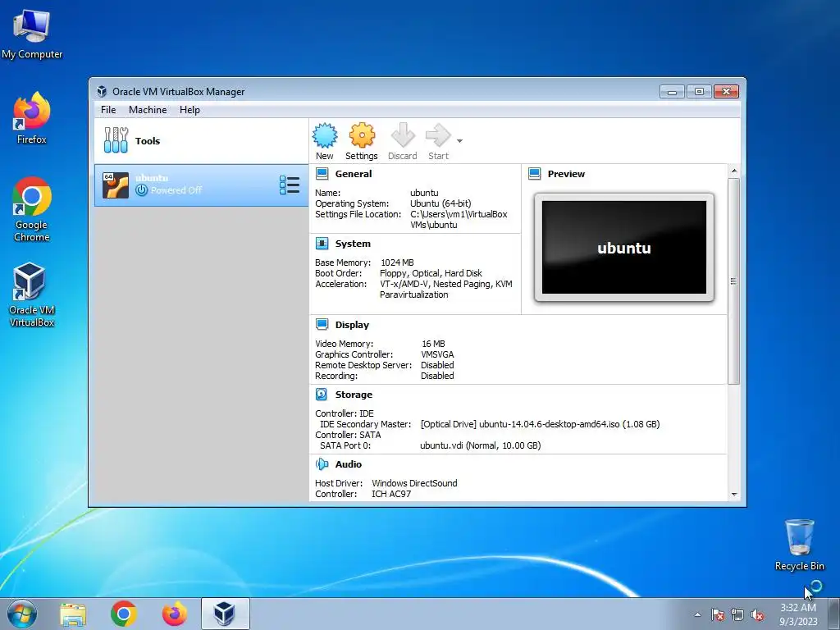Open the Help menu

189,110
